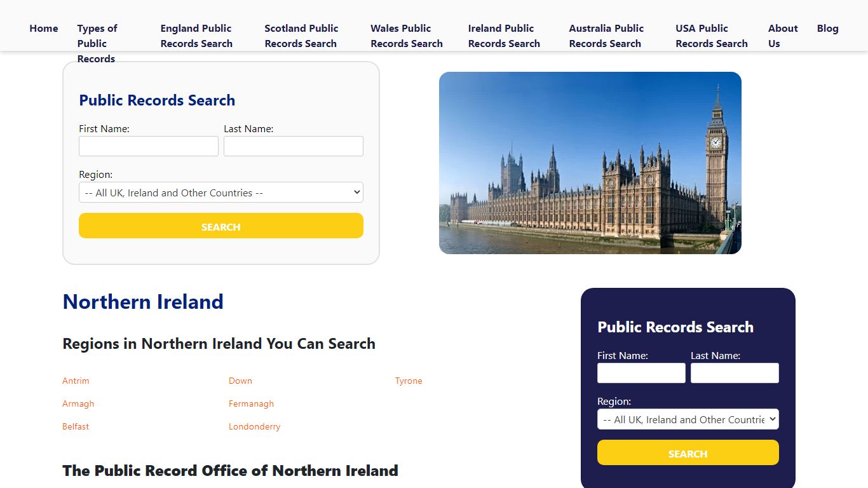
Task: Open Types of Public Records menu
Action: point(97,43)
